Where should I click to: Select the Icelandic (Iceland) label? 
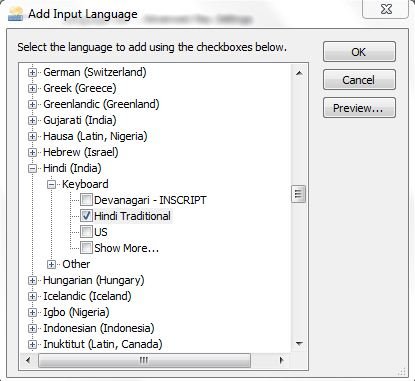click(x=87, y=296)
